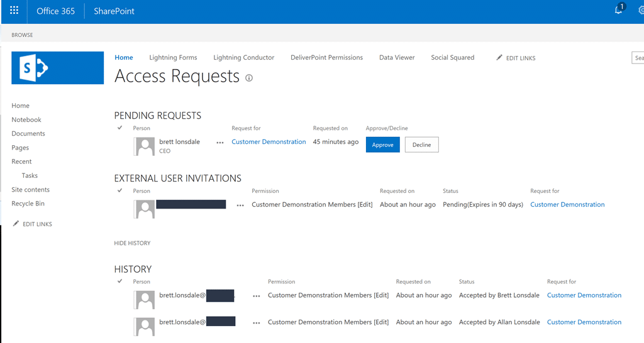Screen dimensions: 644x343
Task: Open Recycle Bin in left sidebar
Action: click(28, 204)
